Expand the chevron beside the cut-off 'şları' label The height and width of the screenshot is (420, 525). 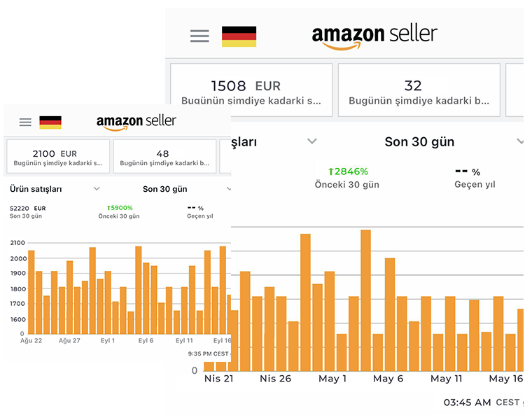[312, 141]
